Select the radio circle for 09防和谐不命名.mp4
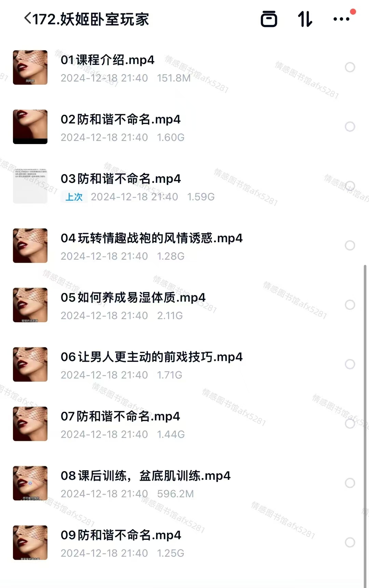This screenshot has height=588, width=369. 350,542
